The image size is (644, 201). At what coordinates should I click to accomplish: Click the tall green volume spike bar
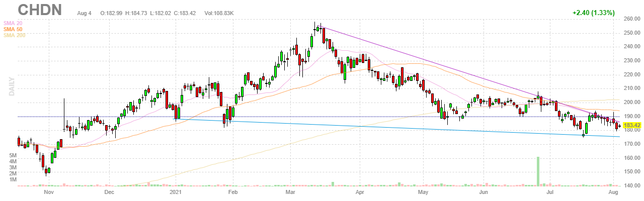(538, 171)
